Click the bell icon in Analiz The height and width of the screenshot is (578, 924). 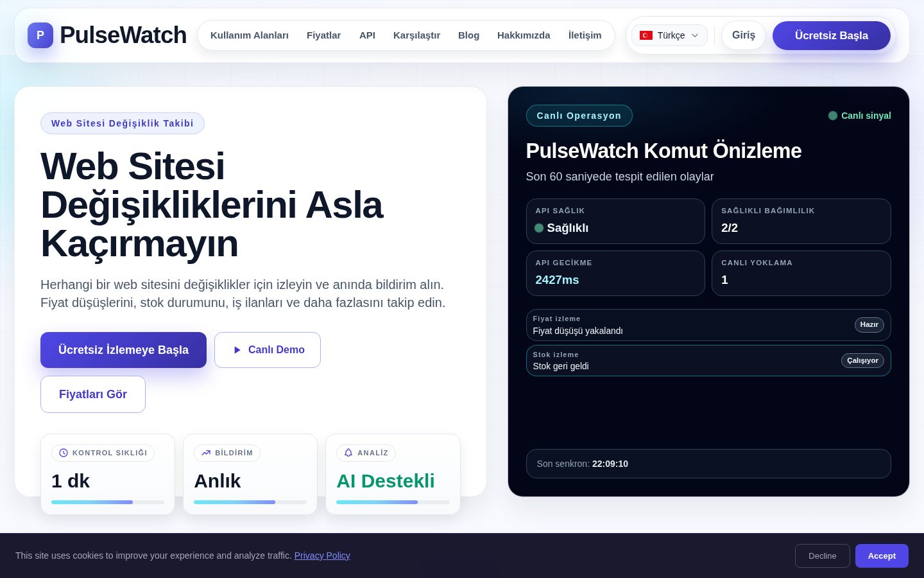[x=348, y=453]
